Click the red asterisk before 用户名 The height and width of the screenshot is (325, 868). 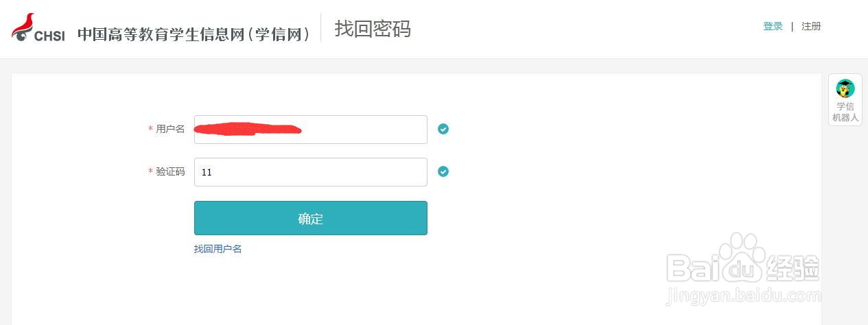point(150,130)
